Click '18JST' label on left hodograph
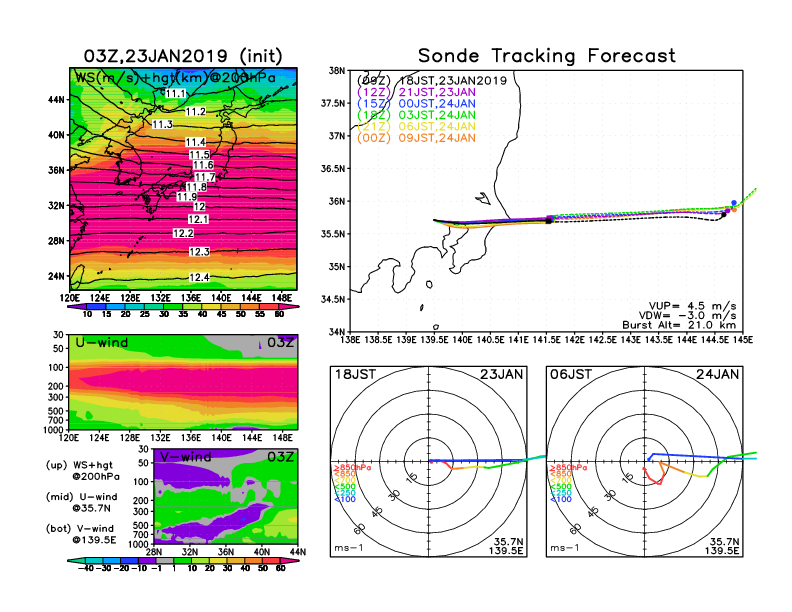 point(356,375)
